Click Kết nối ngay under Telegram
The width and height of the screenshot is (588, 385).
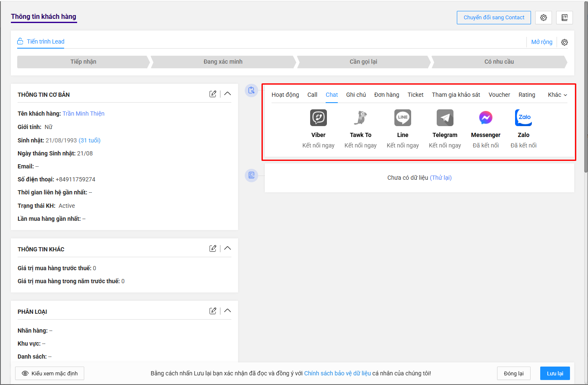(x=445, y=145)
